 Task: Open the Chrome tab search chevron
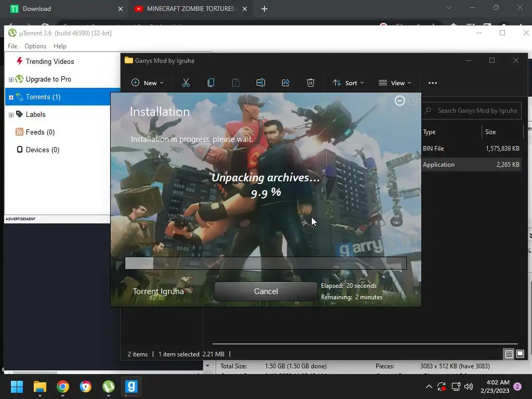tap(448, 7)
